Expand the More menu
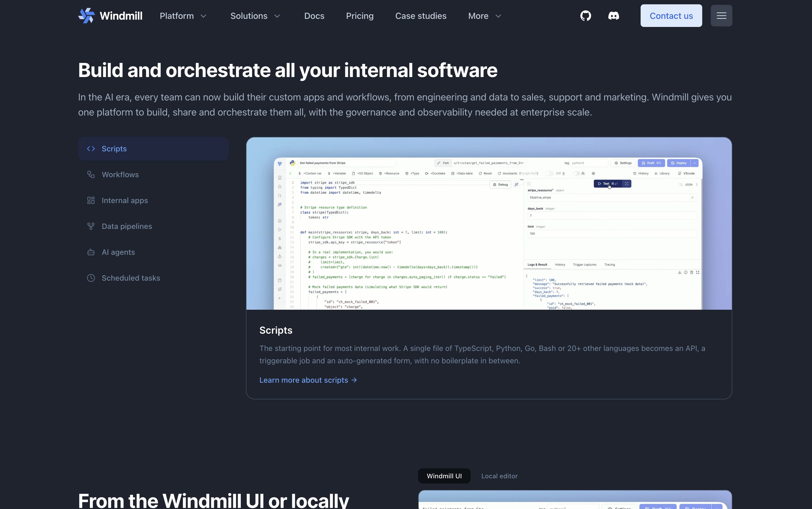 tap(485, 16)
